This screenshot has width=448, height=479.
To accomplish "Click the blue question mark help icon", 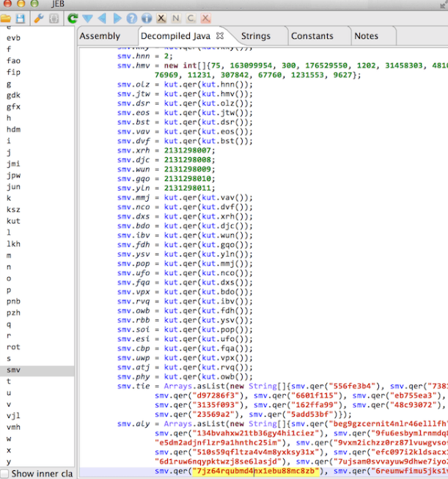I will click(132, 18).
